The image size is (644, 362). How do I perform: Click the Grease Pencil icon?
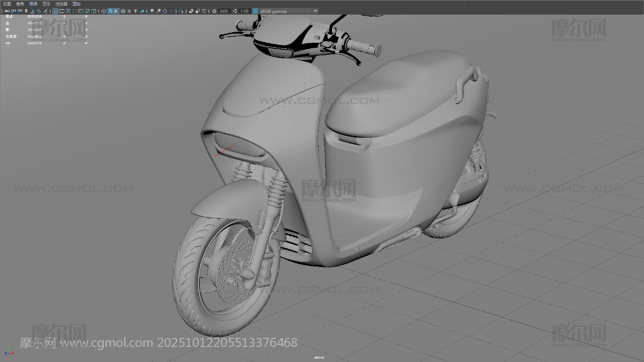point(46,11)
